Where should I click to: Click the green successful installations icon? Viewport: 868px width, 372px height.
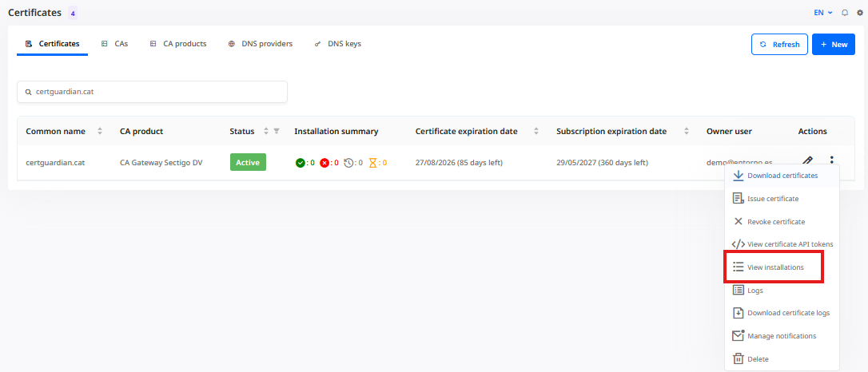pyautogui.click(x=300, y=163)
